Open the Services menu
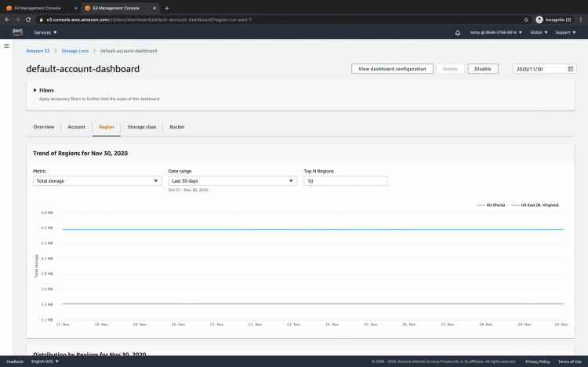 click(x=45, y=33)
